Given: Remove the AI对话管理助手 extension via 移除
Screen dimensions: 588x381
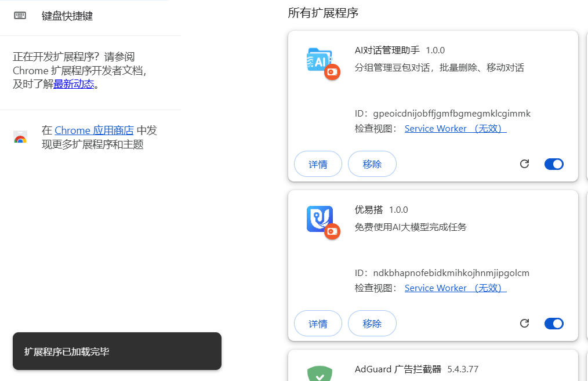Looking at the screenshot, I should 372,164.
